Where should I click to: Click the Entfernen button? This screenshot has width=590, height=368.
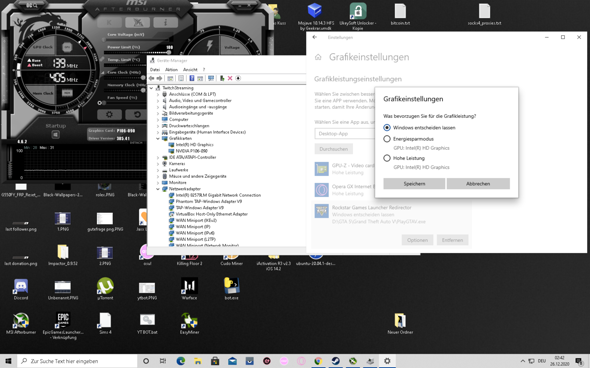pos(452,240)
